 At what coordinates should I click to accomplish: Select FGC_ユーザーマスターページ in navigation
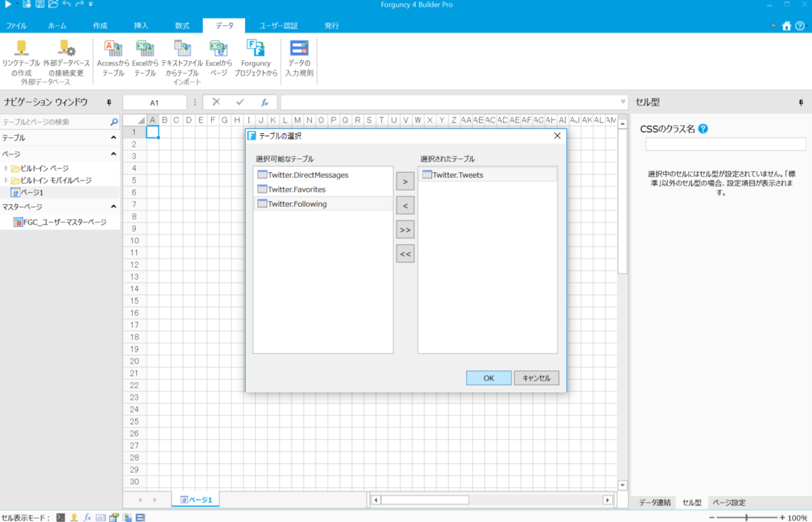coord(60,222)
